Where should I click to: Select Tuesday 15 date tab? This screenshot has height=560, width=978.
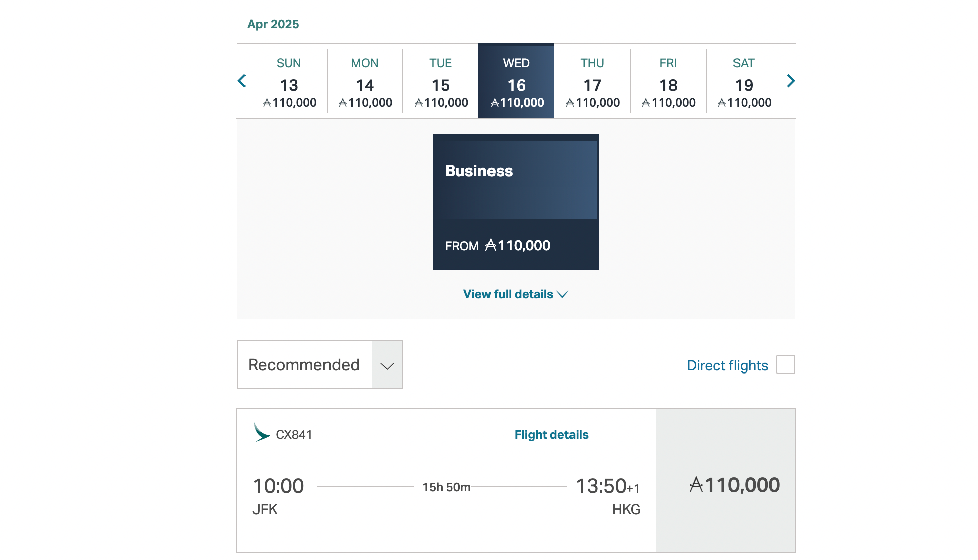click(441, 82)
